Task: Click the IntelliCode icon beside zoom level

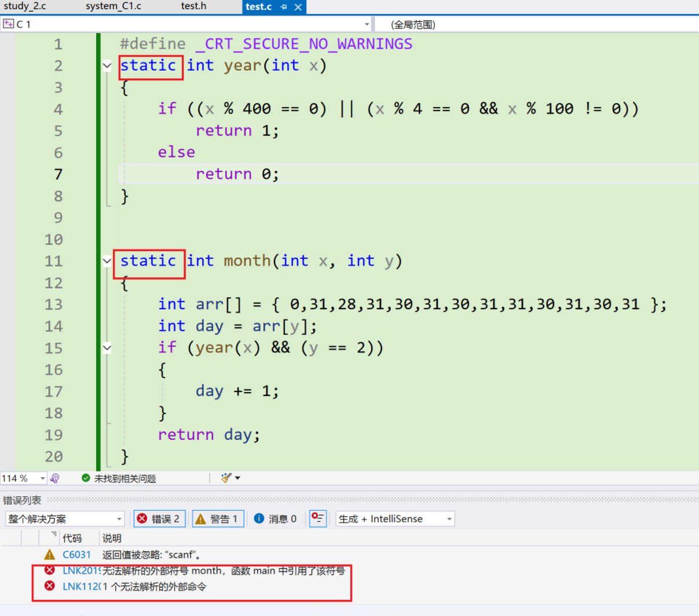Action: pos(55,478)
